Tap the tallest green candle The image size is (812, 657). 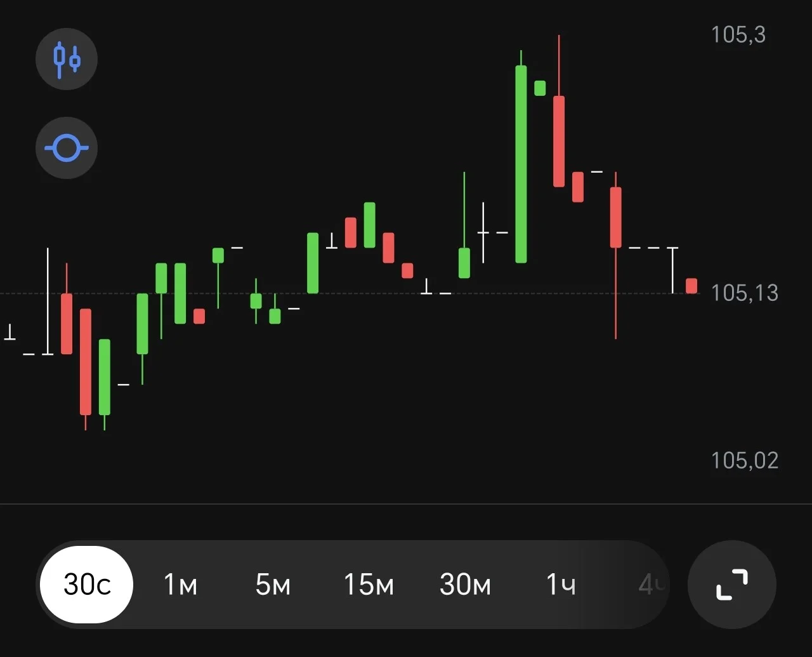pyautogui.click(x=521, y=164)
